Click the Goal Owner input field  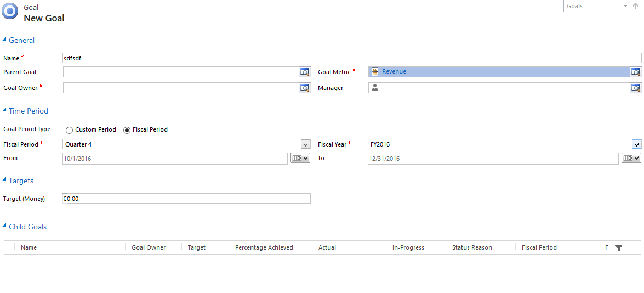(181, 88)
